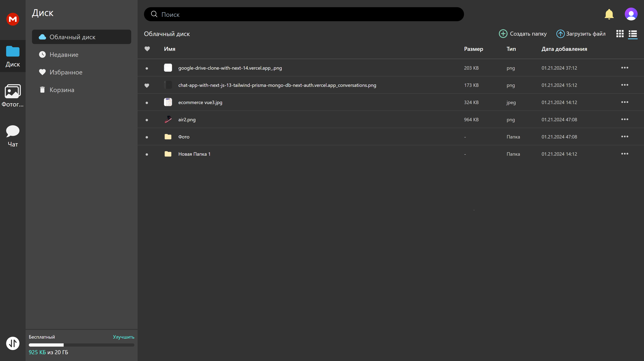Switch to list view layout

632,34
